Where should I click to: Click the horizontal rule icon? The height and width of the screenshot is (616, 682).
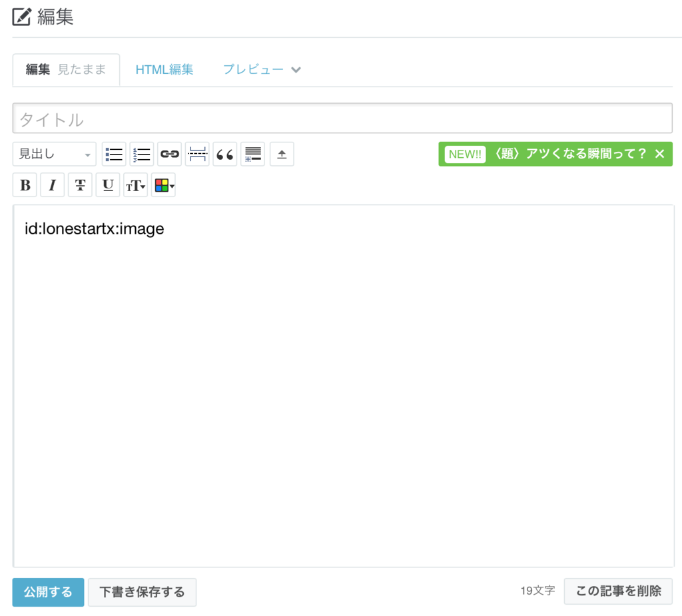(x=197, y=154)
